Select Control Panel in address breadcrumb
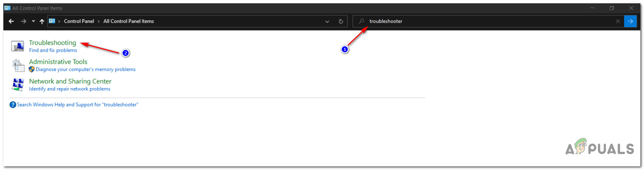The height and width of the screenshot is (170, 644). (x=79, y=21)
